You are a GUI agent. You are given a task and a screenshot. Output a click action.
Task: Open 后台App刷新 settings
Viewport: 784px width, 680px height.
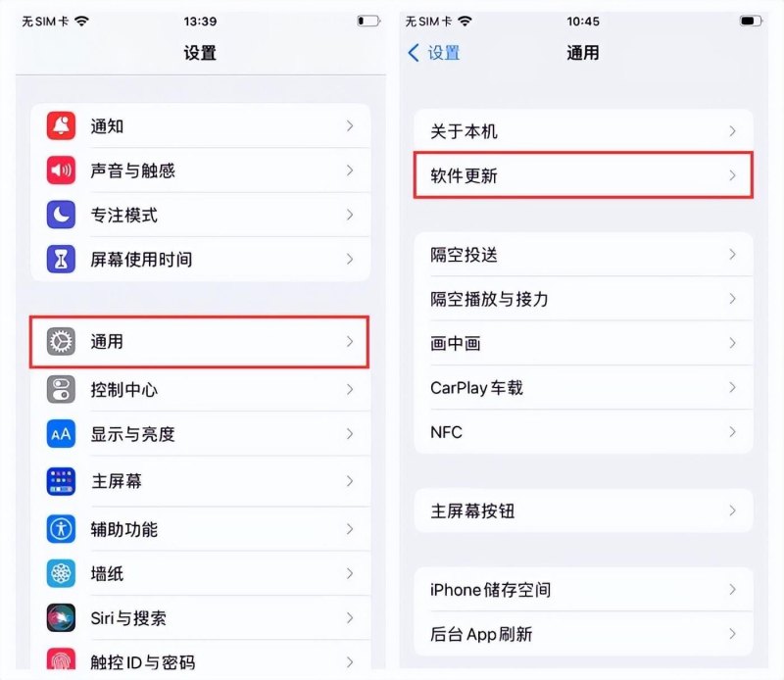583,634
